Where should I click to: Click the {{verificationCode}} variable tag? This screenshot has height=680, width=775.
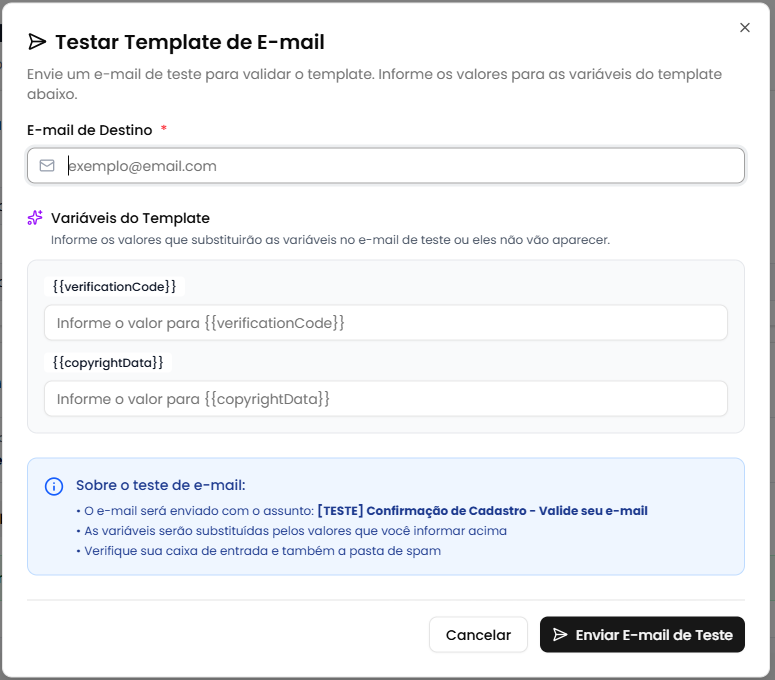tap(115, 287)
